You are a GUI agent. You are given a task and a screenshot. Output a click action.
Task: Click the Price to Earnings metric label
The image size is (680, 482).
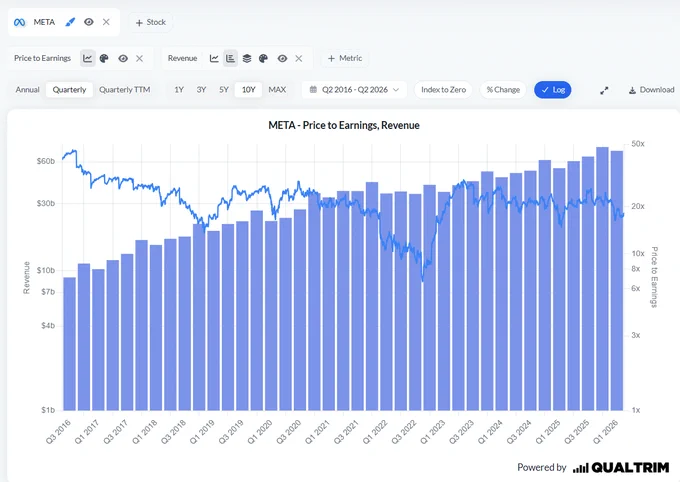pos(42,58)
